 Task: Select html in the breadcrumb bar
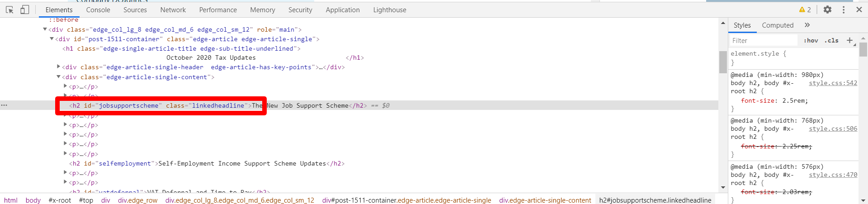(x=11, y=200)
